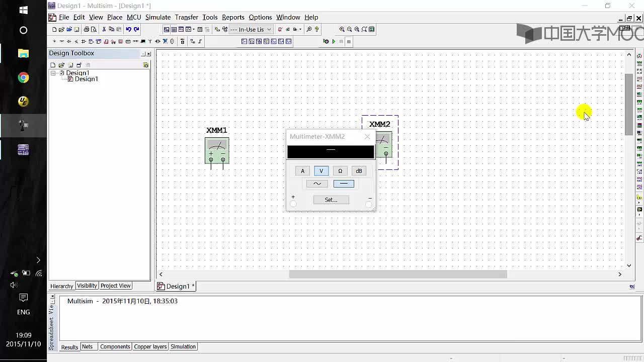Switch to the Copper layers tab
Viewport: 644px width, 362px height.
(x=150, y=346)
